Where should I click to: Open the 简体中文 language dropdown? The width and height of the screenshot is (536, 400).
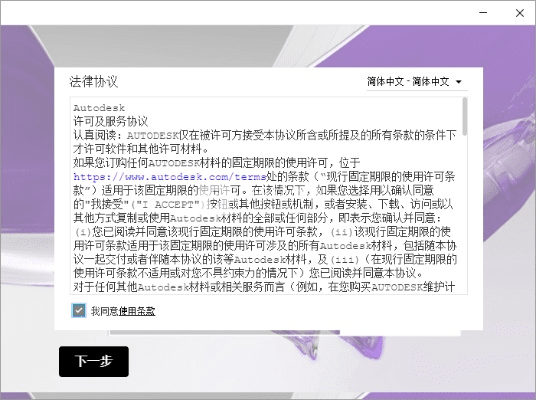(417, 82)
